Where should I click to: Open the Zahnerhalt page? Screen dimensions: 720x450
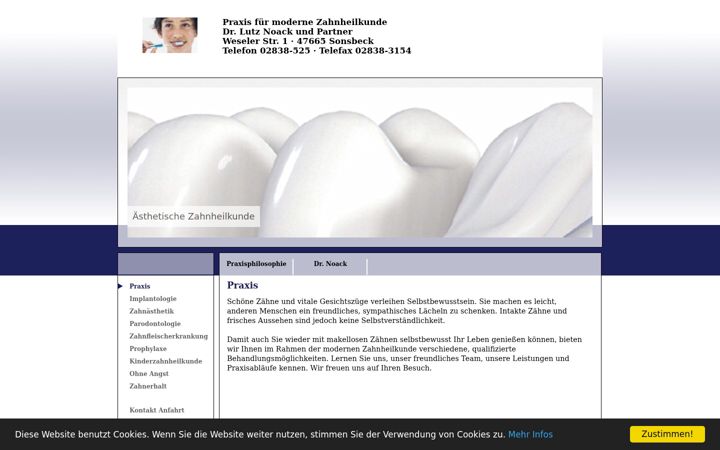(148, 386)
